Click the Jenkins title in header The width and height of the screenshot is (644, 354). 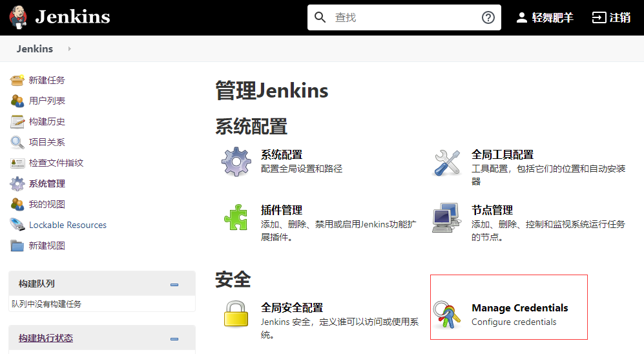(x=73, y=17)
